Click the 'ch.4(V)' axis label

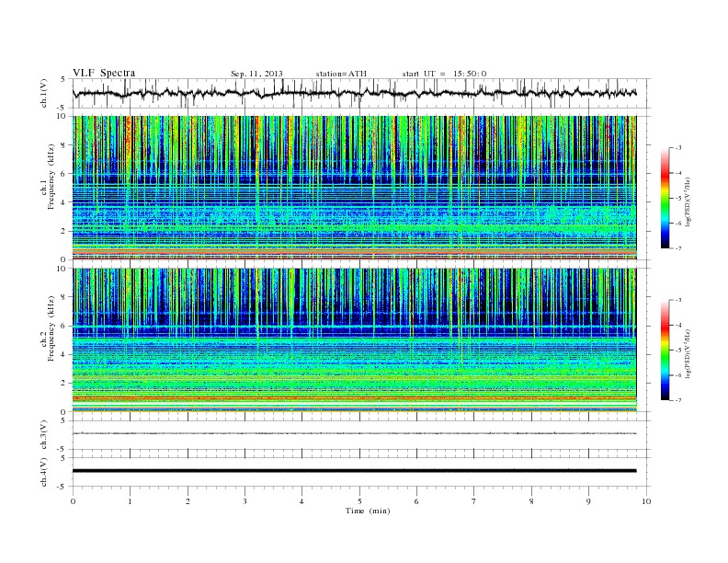[x=44, y=472]
